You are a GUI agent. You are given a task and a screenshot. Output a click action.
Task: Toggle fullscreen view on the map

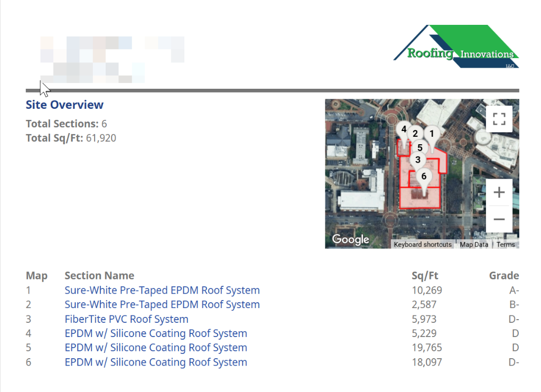click(499, 119)
